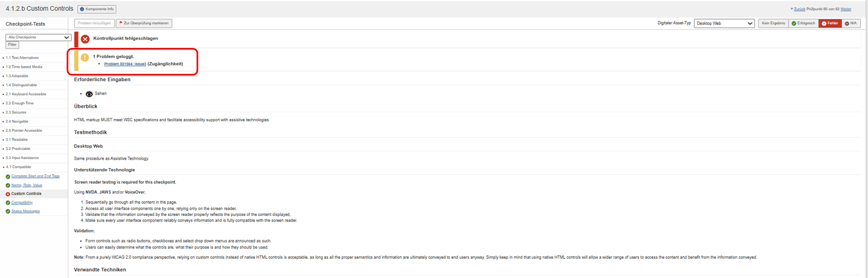This screenshot has width=868, height=278.
Task: Go to next checkpoint via Weiter
Action: pos(845,9)
